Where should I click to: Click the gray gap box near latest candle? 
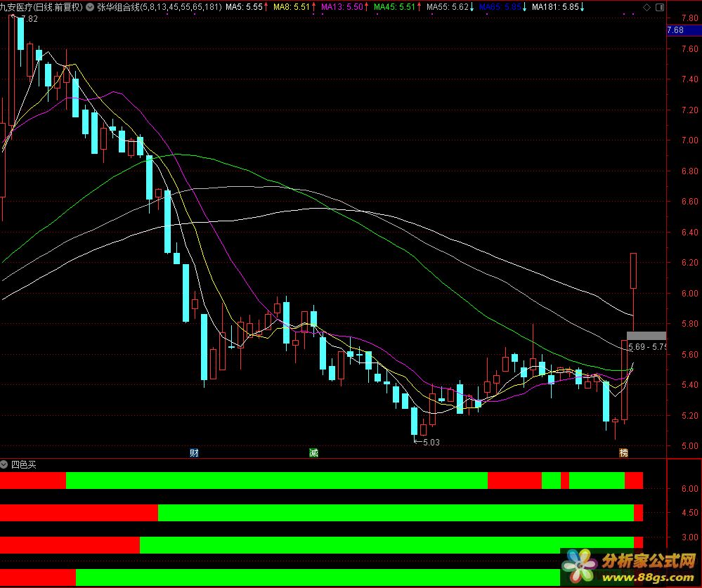point(646,336)
